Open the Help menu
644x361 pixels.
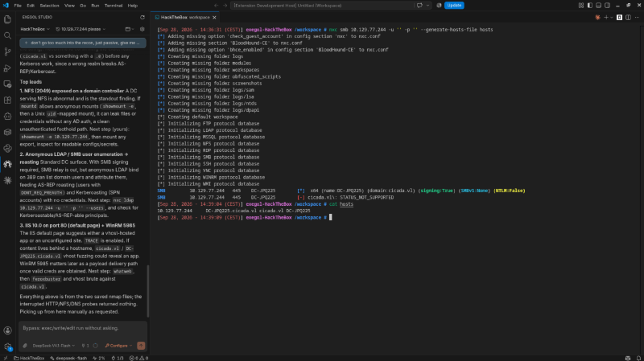(x=133, y=6)
